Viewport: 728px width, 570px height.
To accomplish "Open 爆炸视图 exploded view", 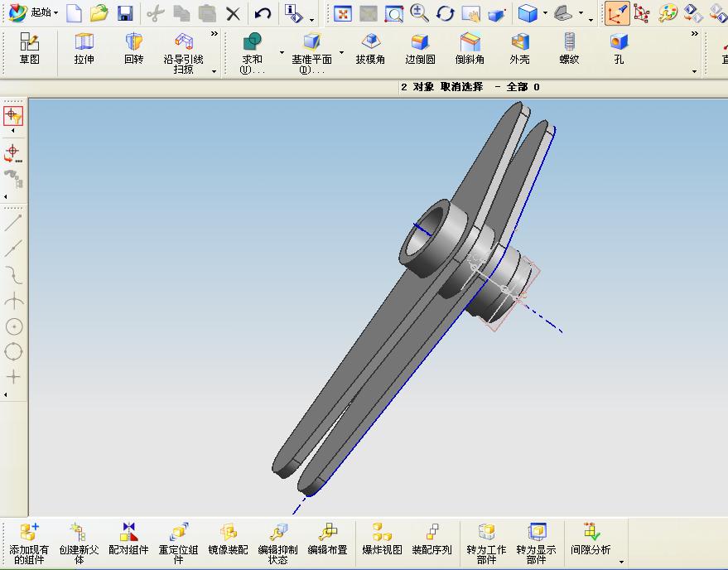I will coord(382,539).
